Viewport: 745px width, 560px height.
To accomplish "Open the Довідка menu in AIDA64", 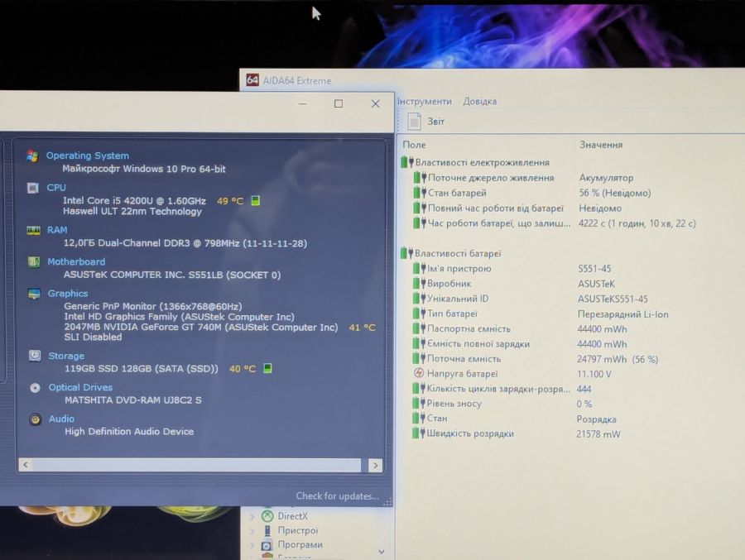I will point(480,101).
